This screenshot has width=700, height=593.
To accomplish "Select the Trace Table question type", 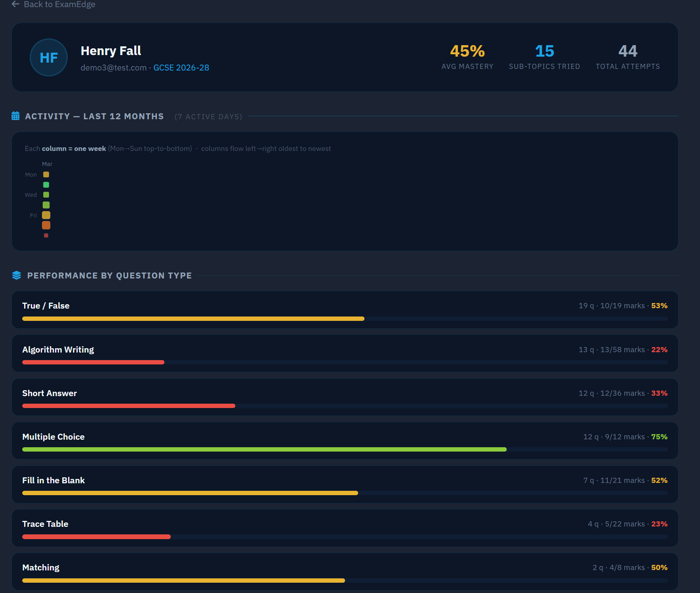I will point(45,524).
